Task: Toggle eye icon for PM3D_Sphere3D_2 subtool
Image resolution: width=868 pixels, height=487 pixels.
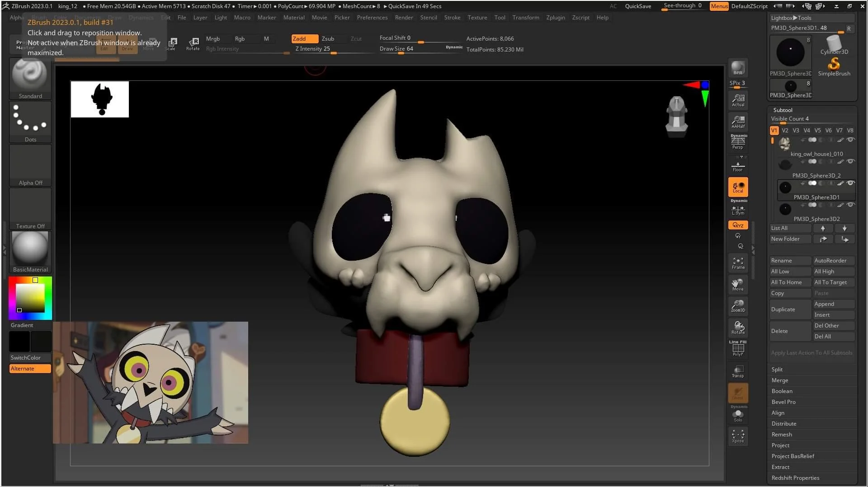Action: click(850, 162)
